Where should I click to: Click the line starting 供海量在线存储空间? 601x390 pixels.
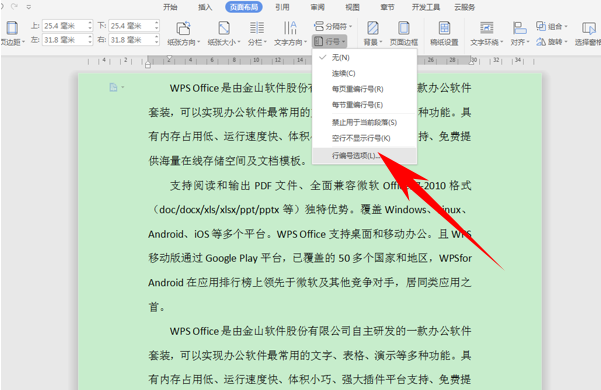pyautogui.click(x=228, y=161)
